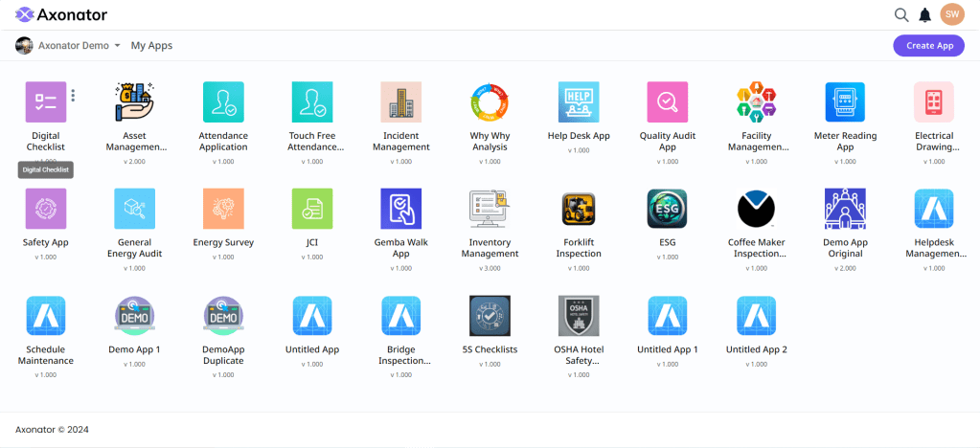Expand the Axonator Demo workspace dropdown
980x448 pixels.
(x=117, y=46)
